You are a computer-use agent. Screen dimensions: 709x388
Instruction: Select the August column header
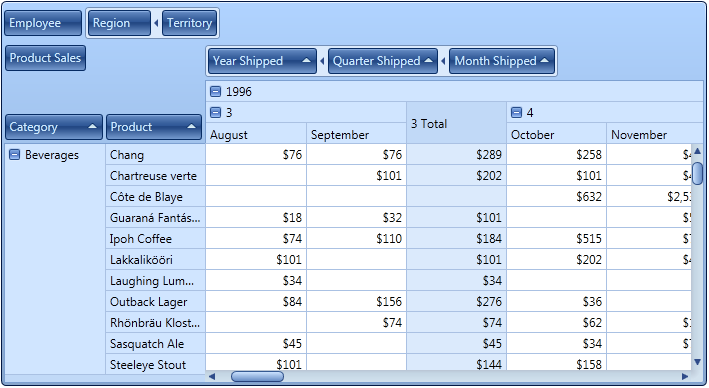point(256,133)
